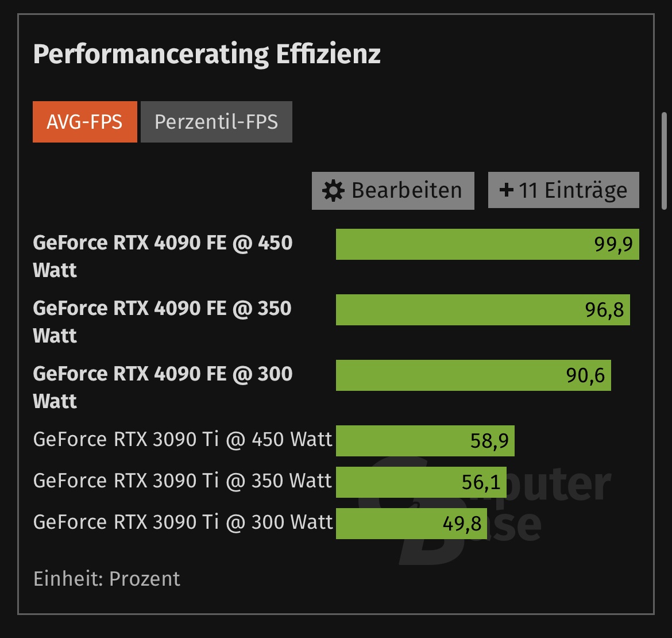Click the GeForce RTX 3090 Ti @ 450 Watt bar
The image size is (672, 638).
click(x=425, y=440)
